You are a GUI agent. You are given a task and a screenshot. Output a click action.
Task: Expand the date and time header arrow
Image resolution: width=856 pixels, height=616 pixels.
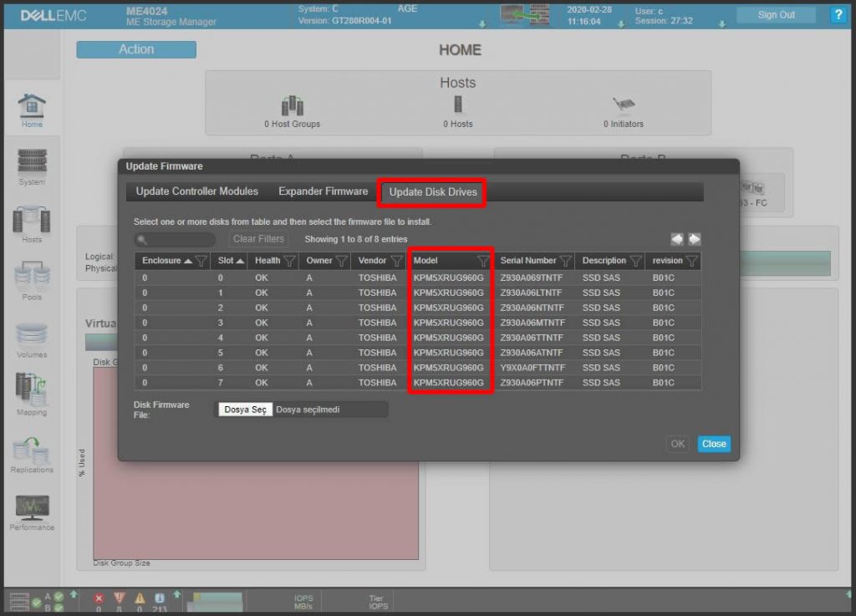click(x=621, y=24)
